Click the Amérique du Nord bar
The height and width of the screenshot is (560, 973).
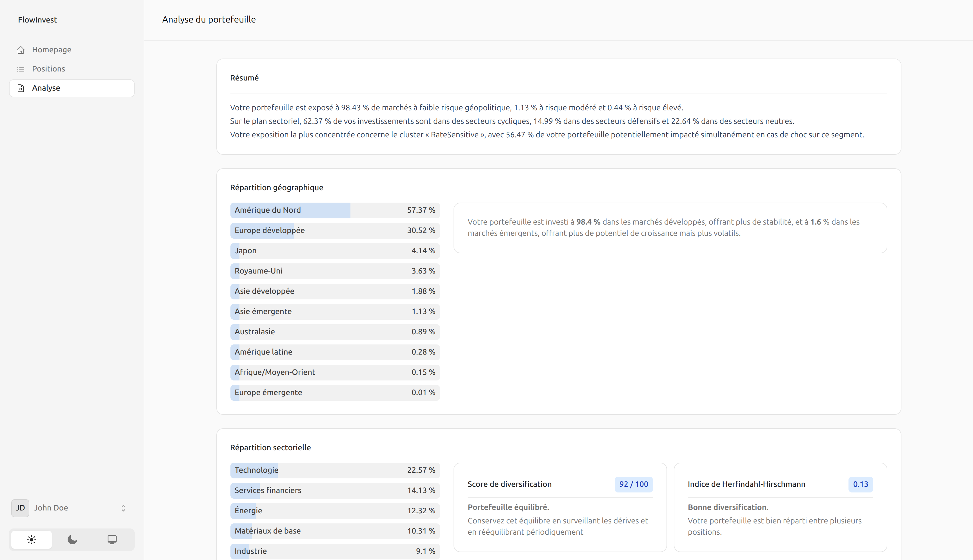point(335,210)
